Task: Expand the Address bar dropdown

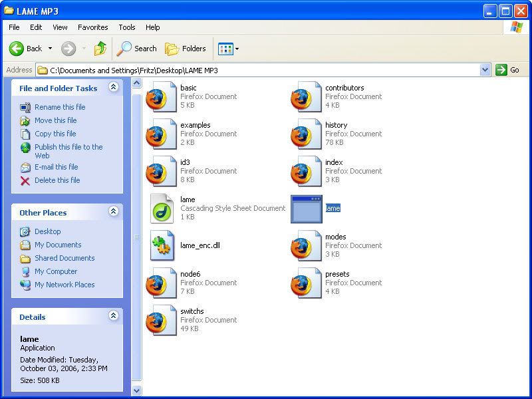Action: point(485,70)
